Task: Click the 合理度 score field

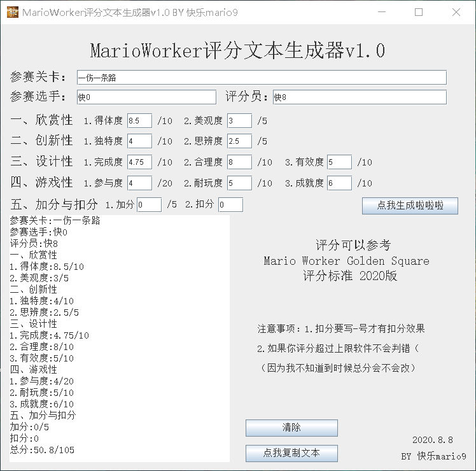Action: coord(239,162)
